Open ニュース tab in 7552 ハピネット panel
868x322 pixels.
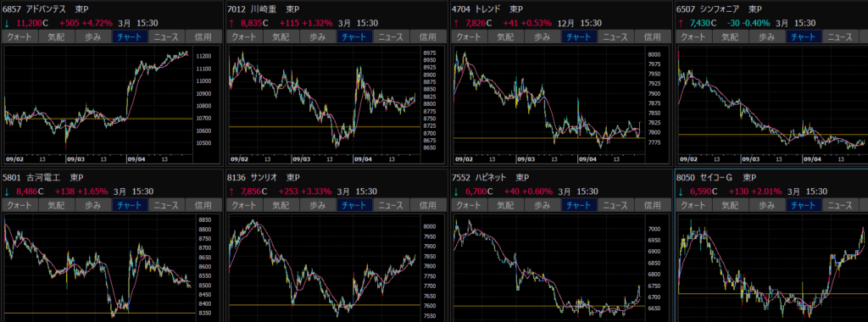coord(616,205)
